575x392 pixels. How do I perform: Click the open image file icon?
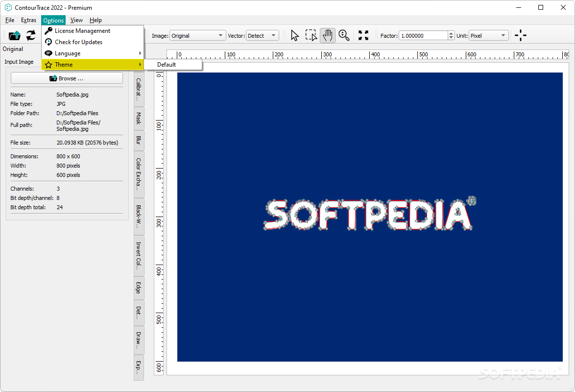coord(15,36)
